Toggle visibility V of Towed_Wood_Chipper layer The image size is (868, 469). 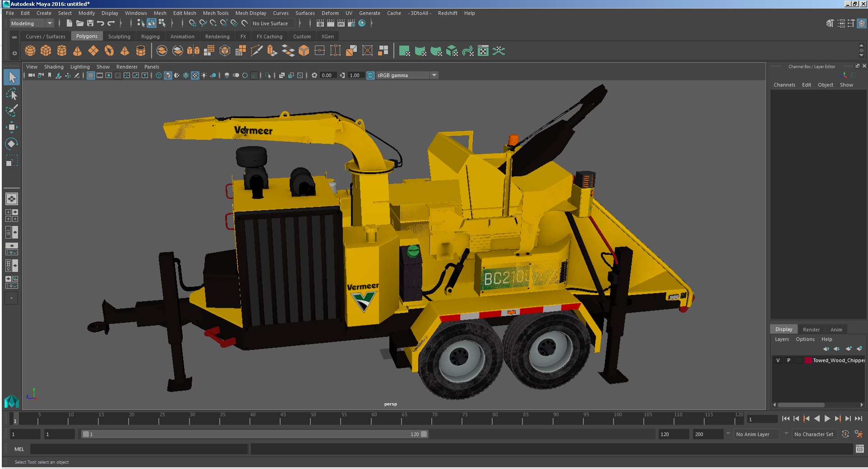pyautogui.click(x=778, y=360)
